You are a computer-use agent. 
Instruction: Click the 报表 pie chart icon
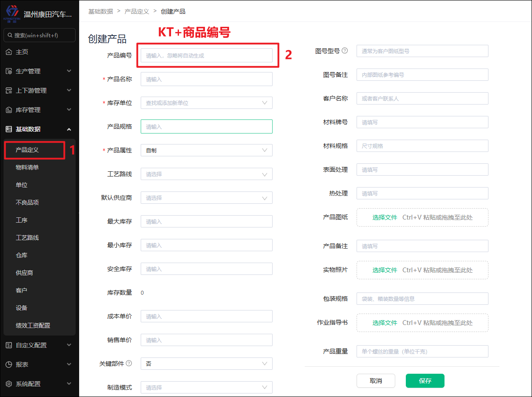(9, 365)
